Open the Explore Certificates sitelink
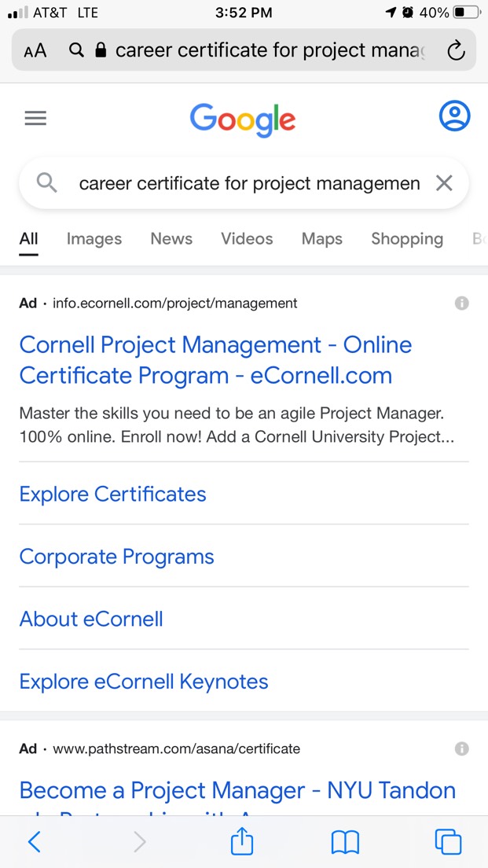488x868 pixels. [112, 494]
